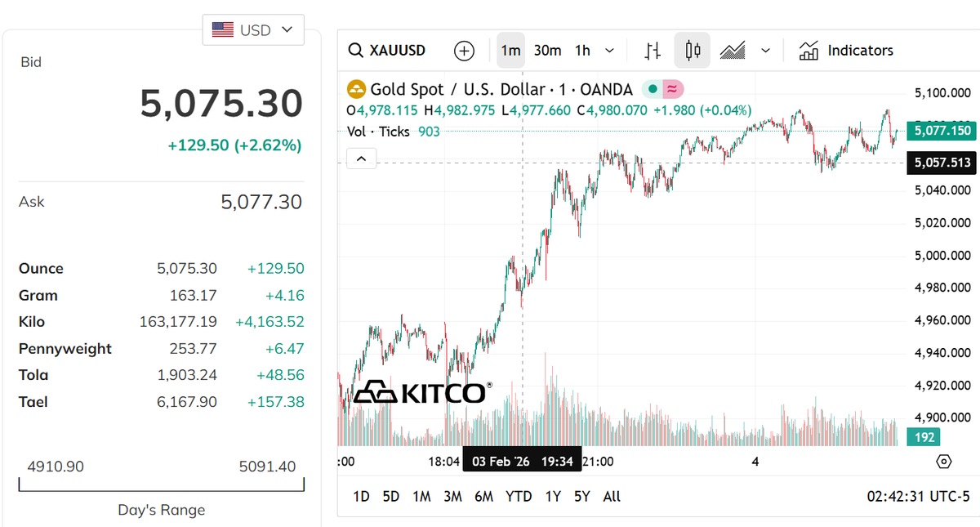Open the Indicators panel

click(x=846, y=51)
